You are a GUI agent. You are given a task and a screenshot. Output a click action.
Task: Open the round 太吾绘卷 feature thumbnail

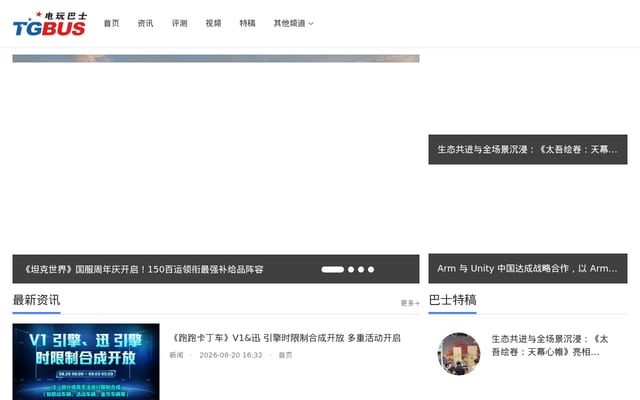point(459,354)
